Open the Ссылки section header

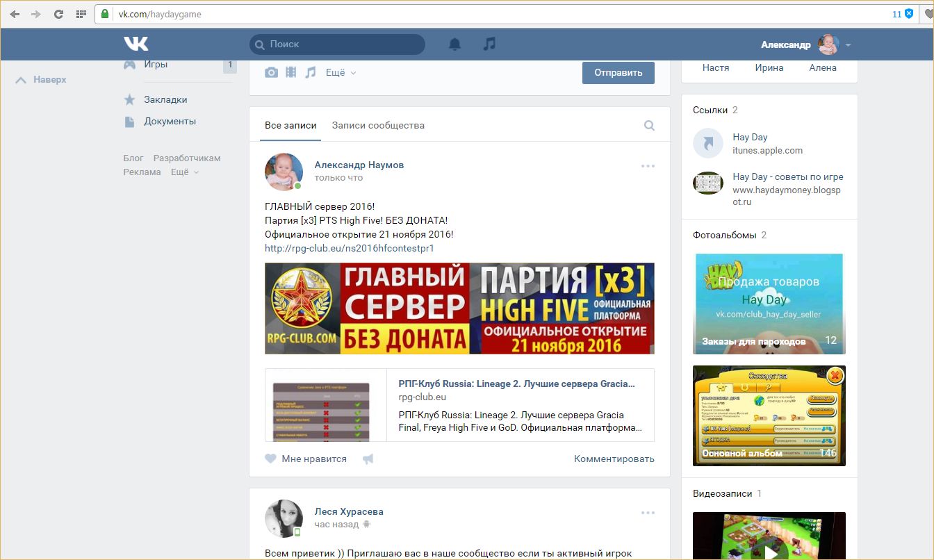[x=710, y=110]
